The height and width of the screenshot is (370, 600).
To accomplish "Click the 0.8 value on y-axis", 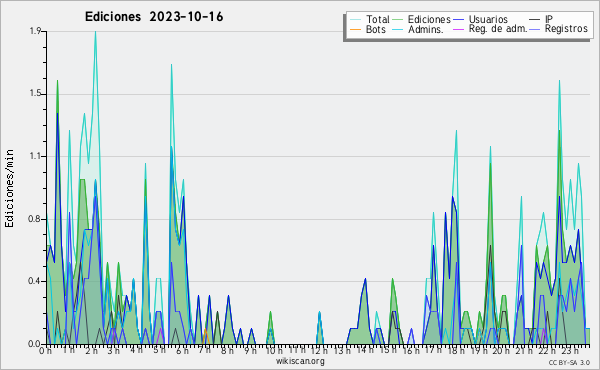I will click(x=35, y=219).
